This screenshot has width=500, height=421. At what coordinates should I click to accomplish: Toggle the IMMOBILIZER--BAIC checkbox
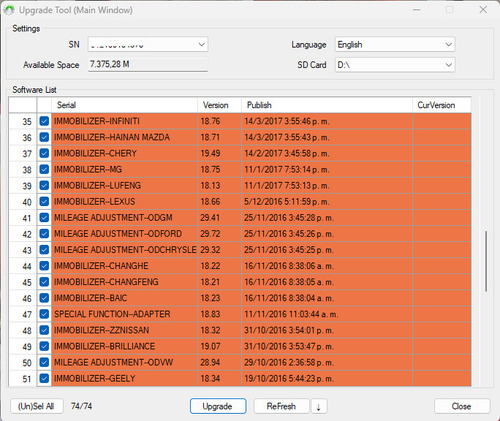pyautogui.click(x=44, y=298)
